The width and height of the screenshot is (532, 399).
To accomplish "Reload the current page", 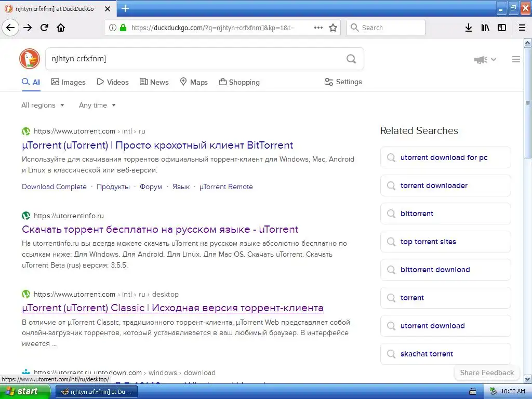I will (x=45, y=28).
